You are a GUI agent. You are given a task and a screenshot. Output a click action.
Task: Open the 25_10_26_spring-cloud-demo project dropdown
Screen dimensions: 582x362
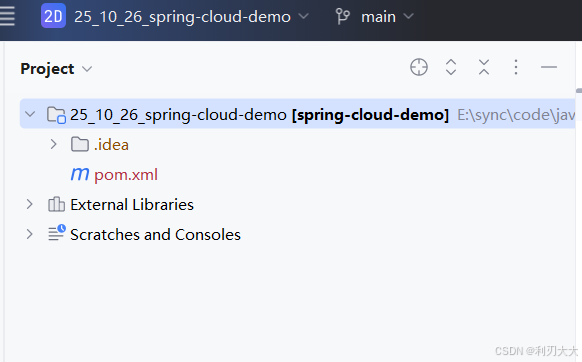191,17
